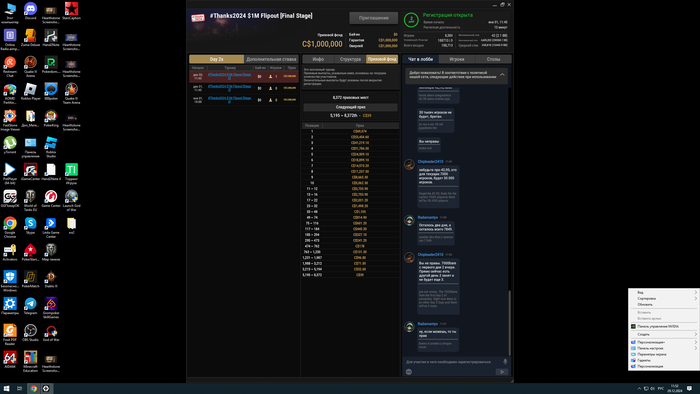Open the Discord desktop shortcut
The height and width of the screenshot is (394, 700).
pos(30,12)
